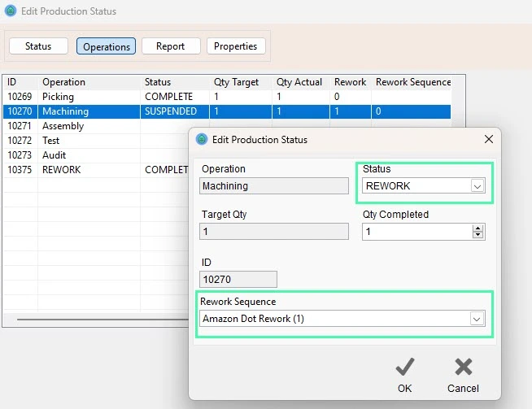Sort by the Qty Target column header

(x=234, y=82)
